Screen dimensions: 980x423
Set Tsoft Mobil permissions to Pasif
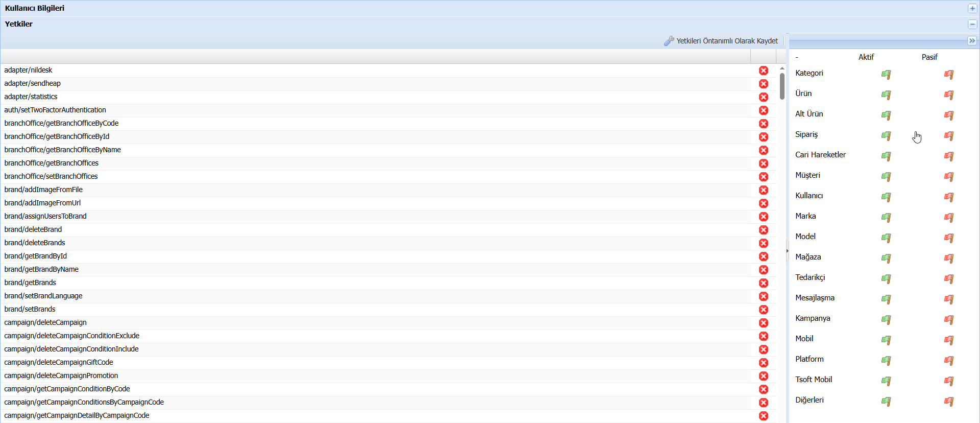(948, 381)
